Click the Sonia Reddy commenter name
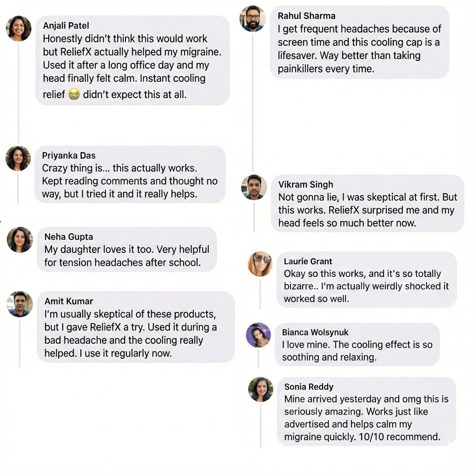 pyautogui.click(x=309, y=387)
